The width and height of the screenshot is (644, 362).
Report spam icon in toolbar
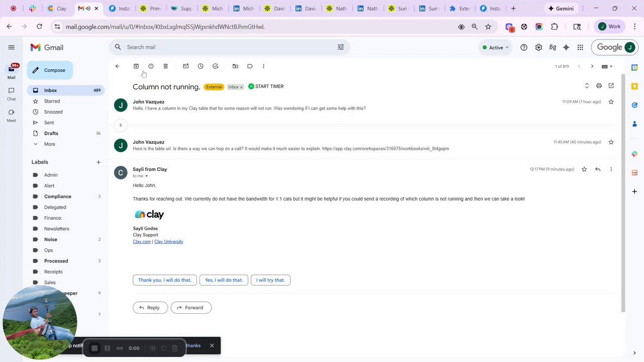click(151, 66)
